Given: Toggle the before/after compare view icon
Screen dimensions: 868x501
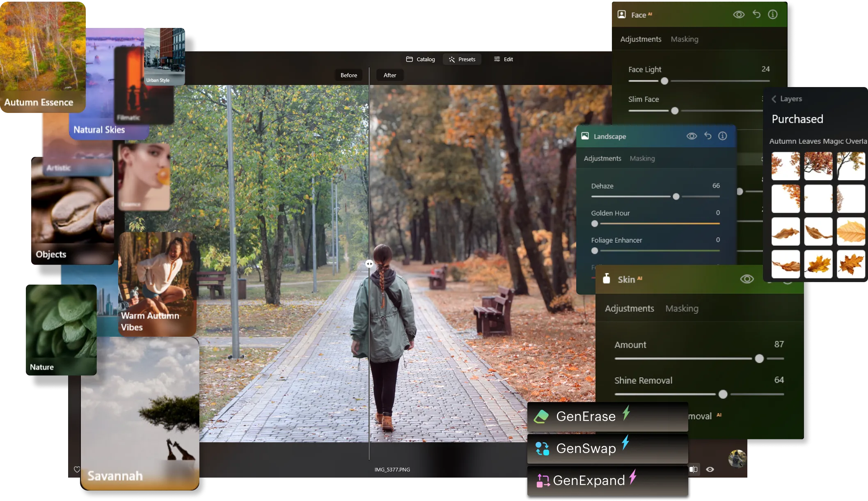Looking at the screenshot, I should tap(694, 469).
